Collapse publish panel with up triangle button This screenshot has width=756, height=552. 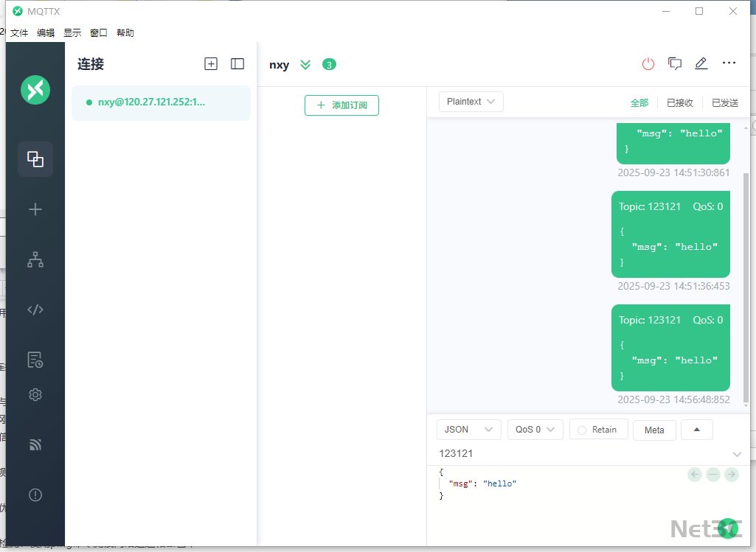click(x=697, y=430)
